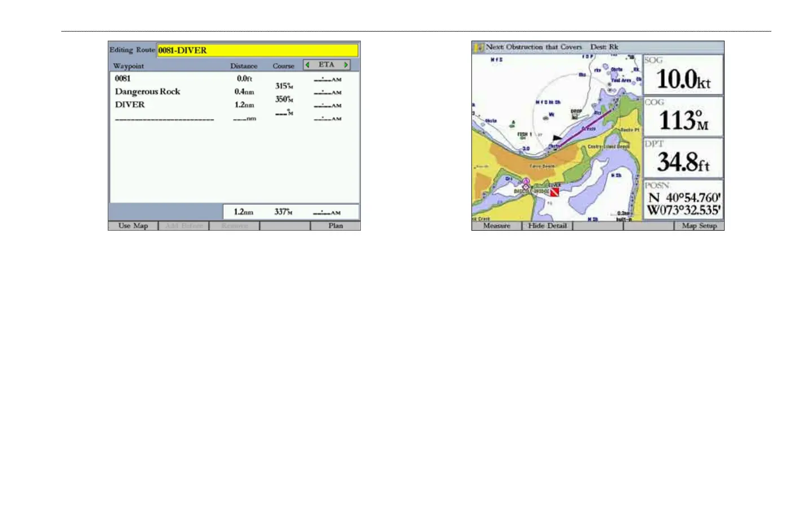Open Map Setup soft key

(699, 226)
